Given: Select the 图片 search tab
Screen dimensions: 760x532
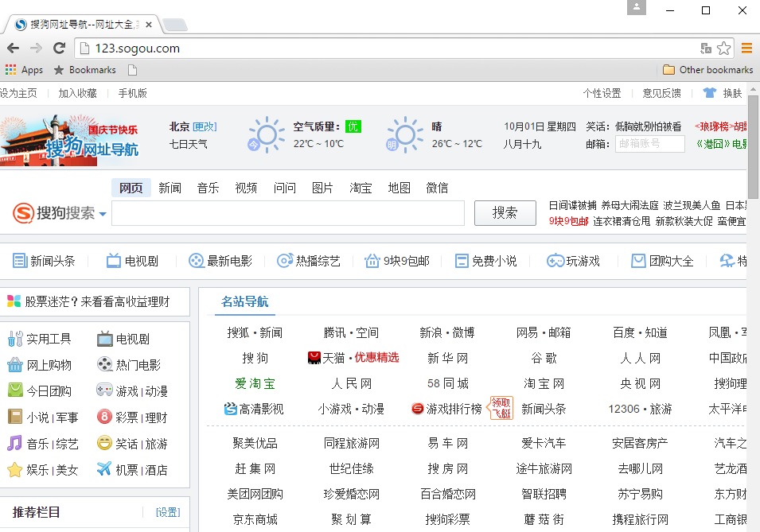Looking at the screenshot, I should pyautogui.click(x=322, y=188).
